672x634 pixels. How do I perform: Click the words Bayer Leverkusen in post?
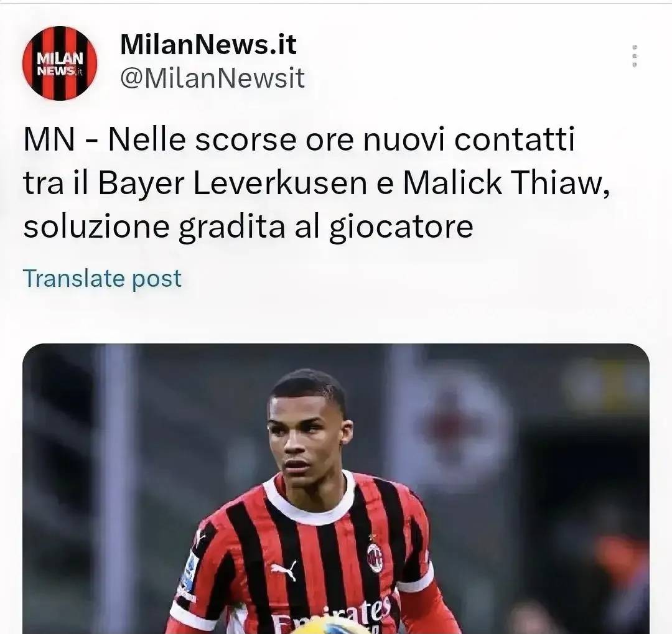233,183
